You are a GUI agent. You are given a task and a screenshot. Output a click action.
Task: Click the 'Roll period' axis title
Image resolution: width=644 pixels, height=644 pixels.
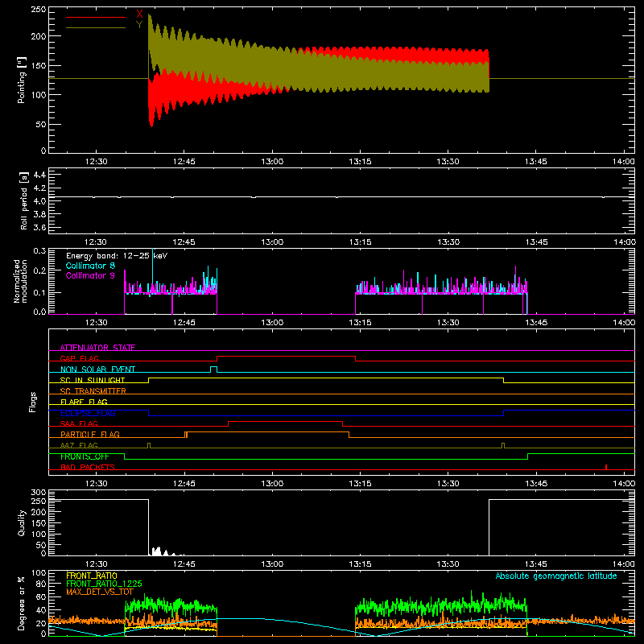point(24,200)
